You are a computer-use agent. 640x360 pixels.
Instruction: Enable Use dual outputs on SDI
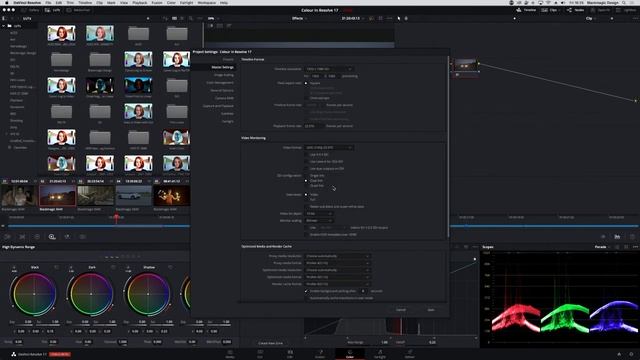click(306, 169)
